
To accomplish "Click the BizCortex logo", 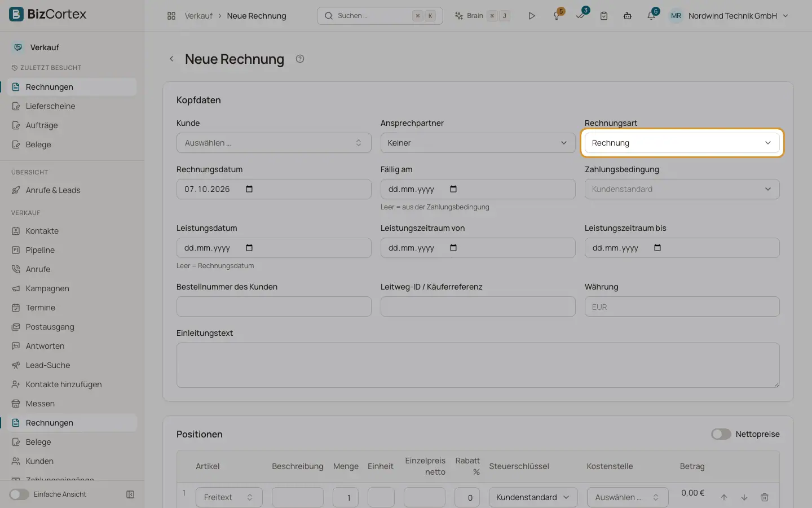I will [x=48, y=14].
